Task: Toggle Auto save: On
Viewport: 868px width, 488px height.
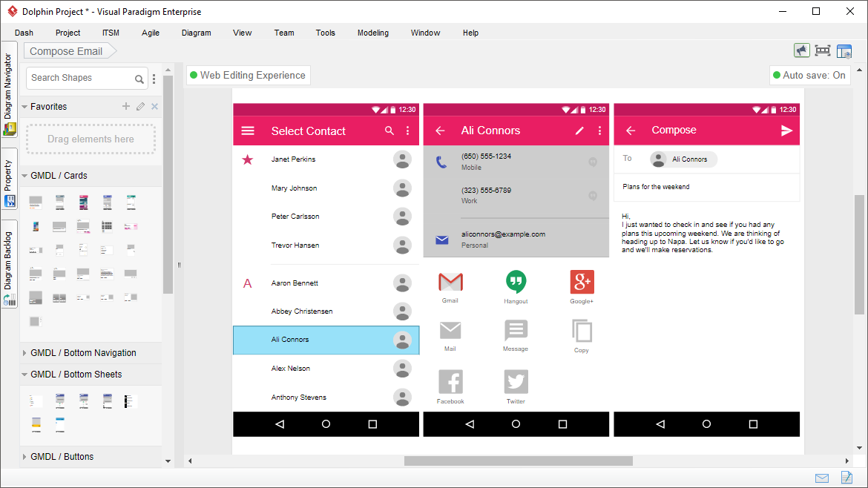Action: coord(809,75)
